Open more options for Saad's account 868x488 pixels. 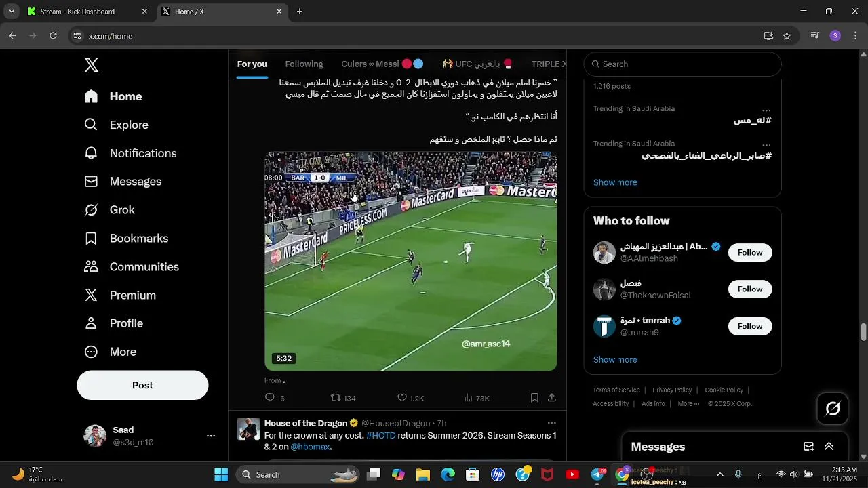(211, 436)
